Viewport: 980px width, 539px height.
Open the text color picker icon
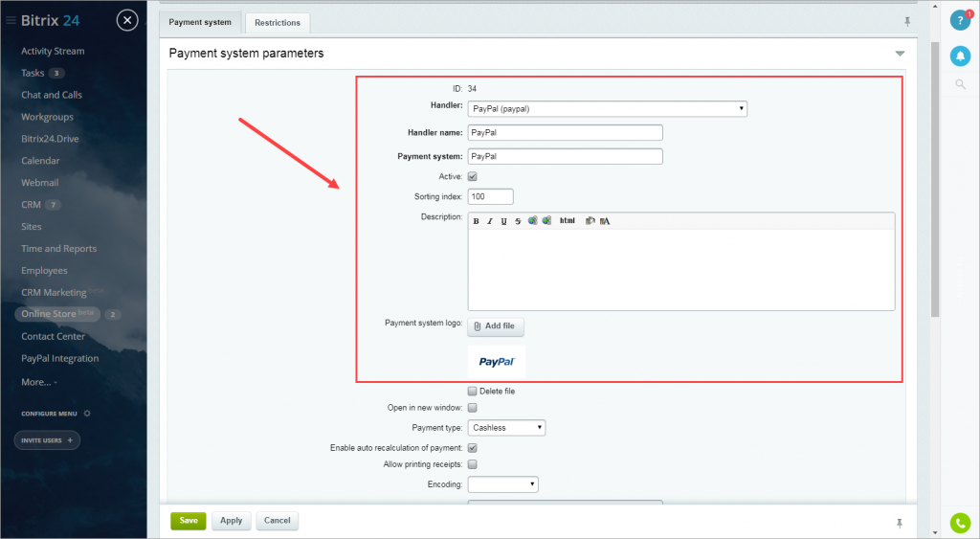click(605, 221)
